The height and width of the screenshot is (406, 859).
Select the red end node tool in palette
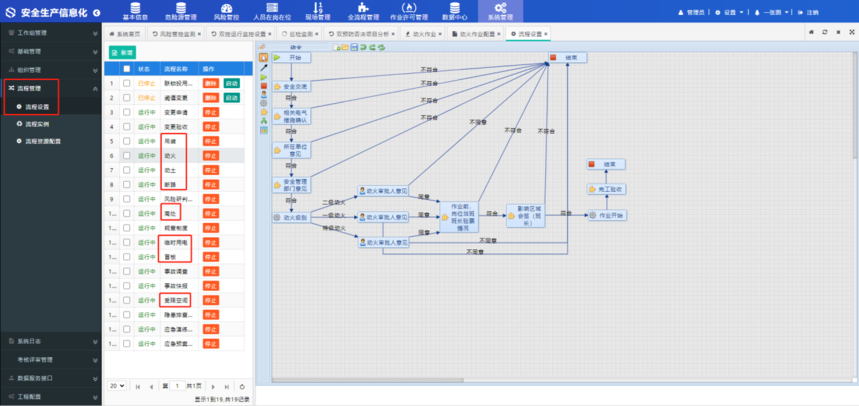pyautogui.click(x=263, y=87)
